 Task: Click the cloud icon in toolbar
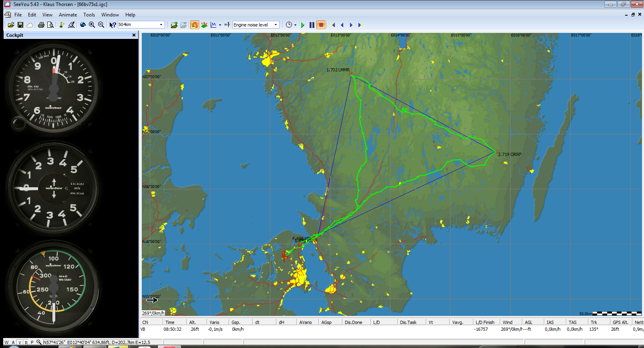click(x=30, y=25)
